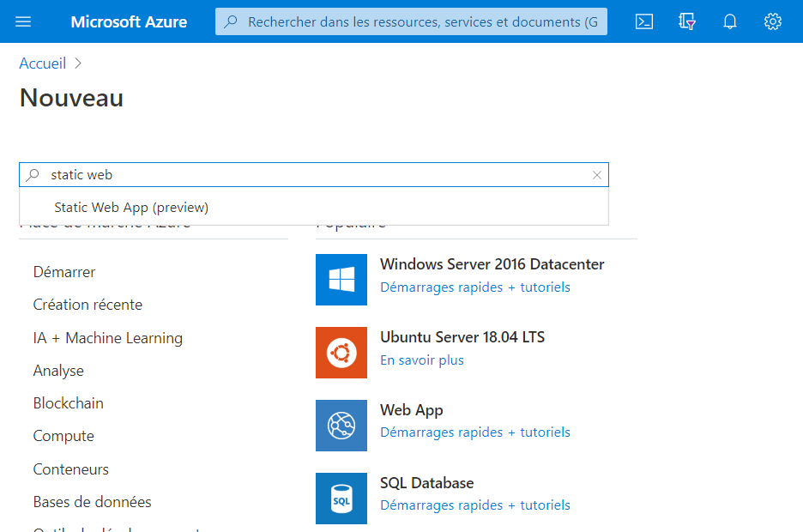This screenshot has width=803, height=532.
Task: Select the IA + Machine Learning category
Action: click(x=108, y=338)
